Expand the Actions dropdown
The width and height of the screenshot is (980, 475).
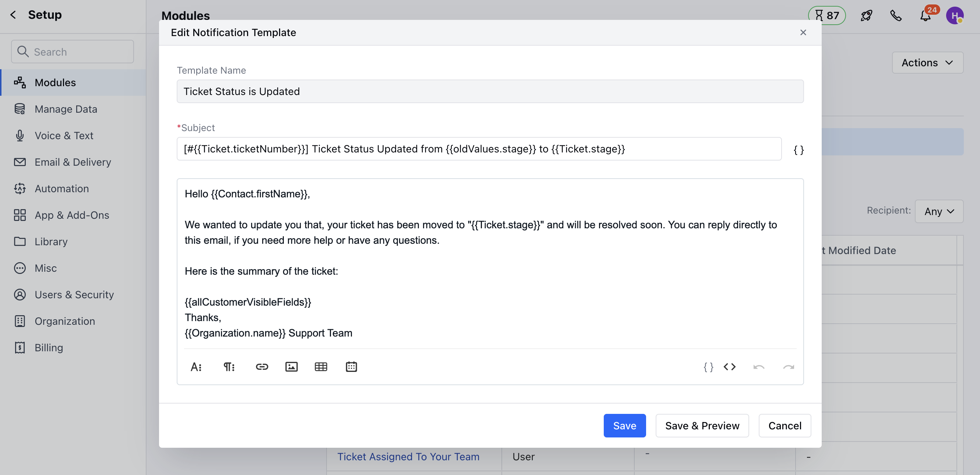(x=927, y=63)
